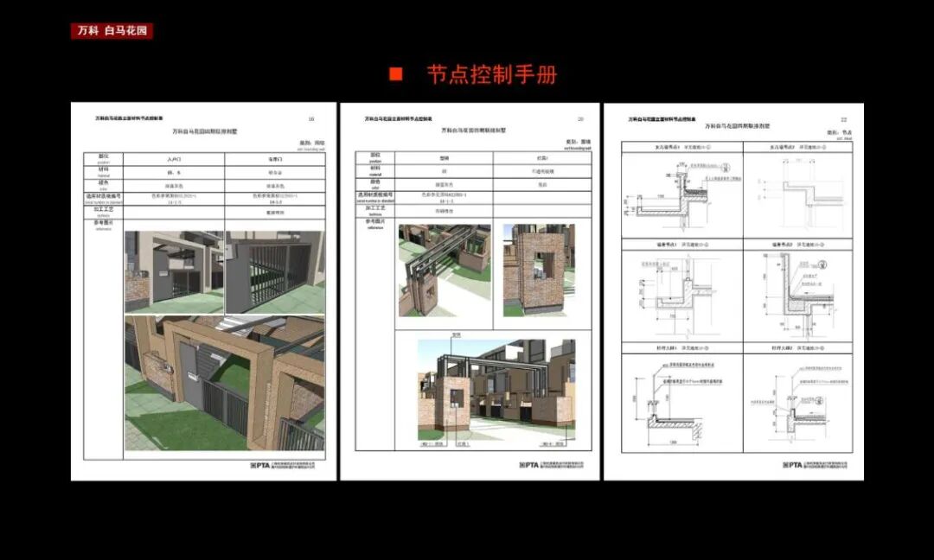Click 选用材质板编号 label on the left page
Image resolution: width=934 pixels, height=560 pixels.
click(x=104, y=198)
